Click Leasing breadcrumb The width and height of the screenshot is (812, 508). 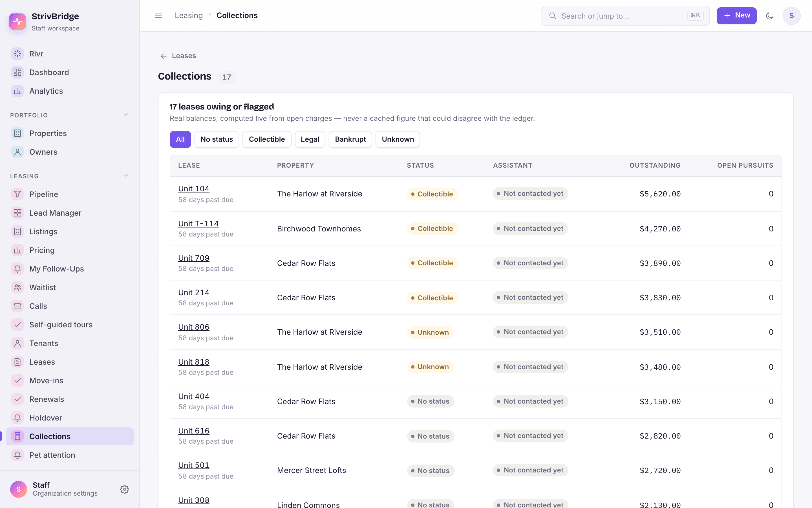point(189,16)
